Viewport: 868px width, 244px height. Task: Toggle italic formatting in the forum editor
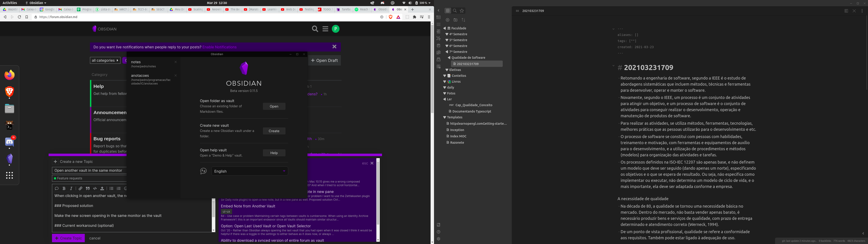tap(71, 188)
